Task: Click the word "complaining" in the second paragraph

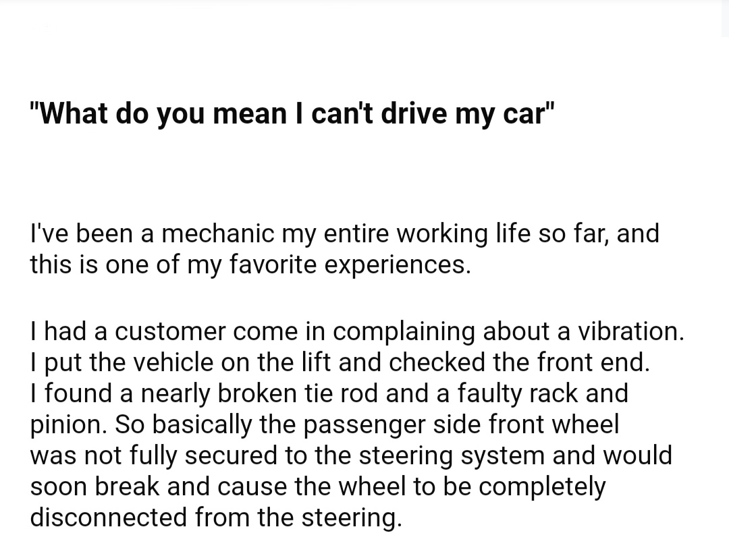Action: click(x=404, y=331)
